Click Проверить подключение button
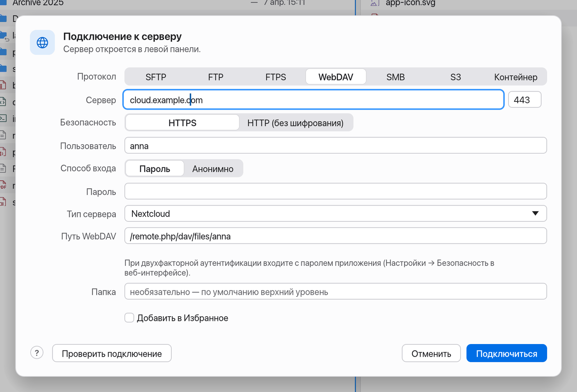 click(x=112, y=353)
